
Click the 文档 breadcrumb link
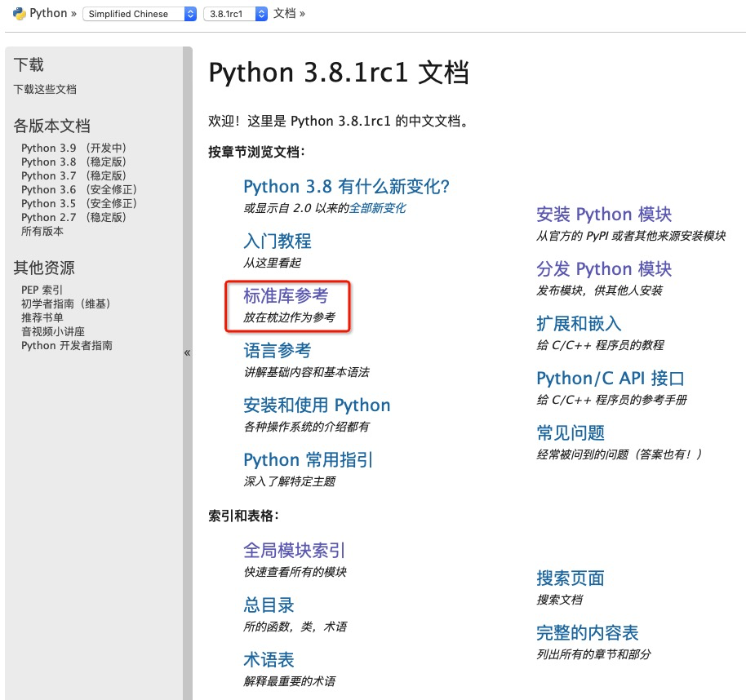[x=285, y=13]
